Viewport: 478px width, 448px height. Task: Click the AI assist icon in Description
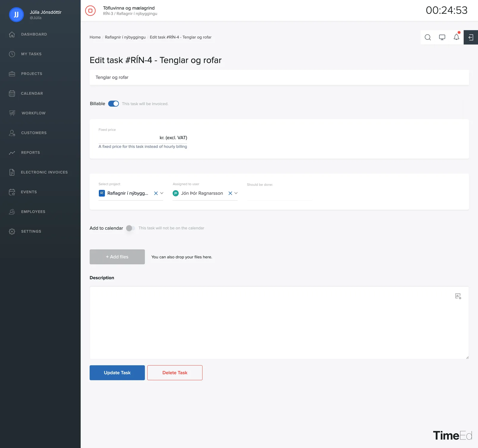coord(458,296)
